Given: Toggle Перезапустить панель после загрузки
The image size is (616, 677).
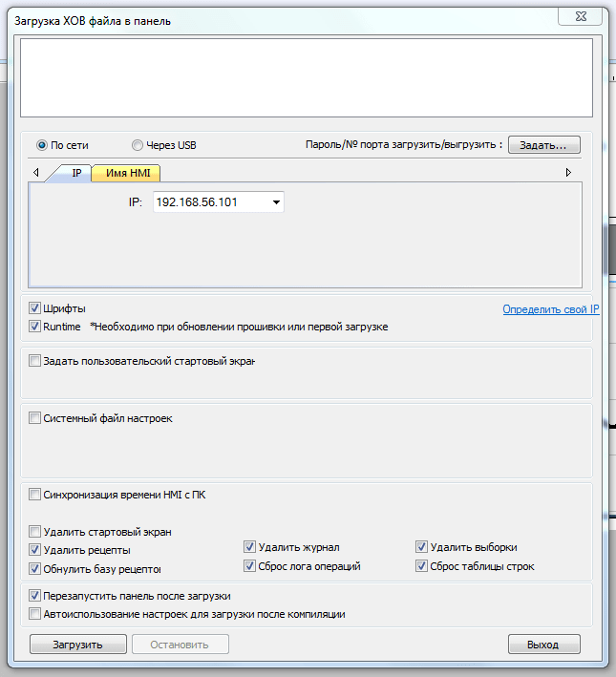Looking at the screenshot, I should point(35,596).
